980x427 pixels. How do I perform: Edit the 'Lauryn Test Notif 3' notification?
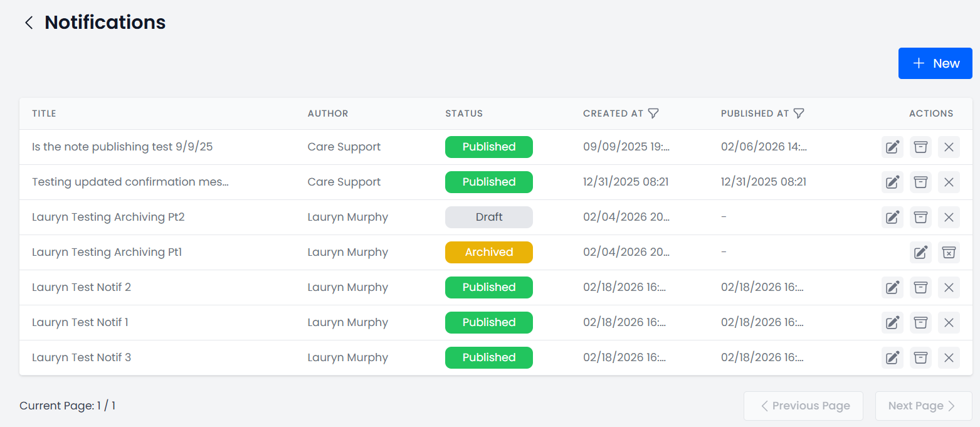point(892,357)
